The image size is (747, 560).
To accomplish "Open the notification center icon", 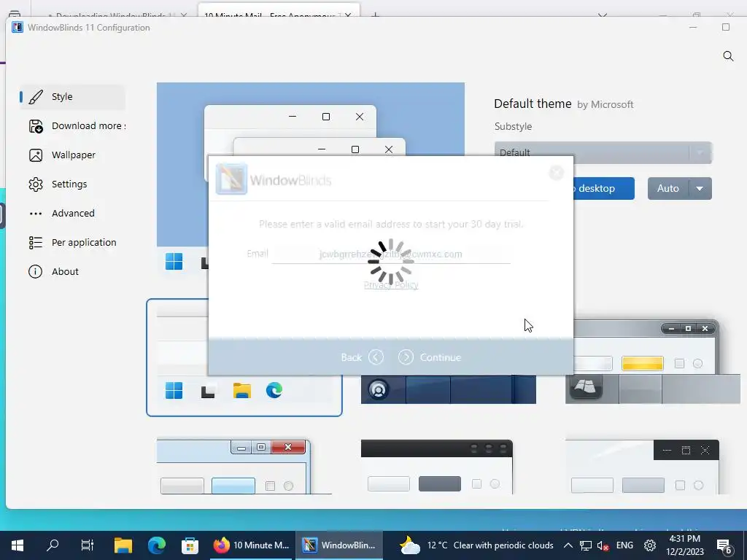I will pyautogui.click(x=724, y=546).
